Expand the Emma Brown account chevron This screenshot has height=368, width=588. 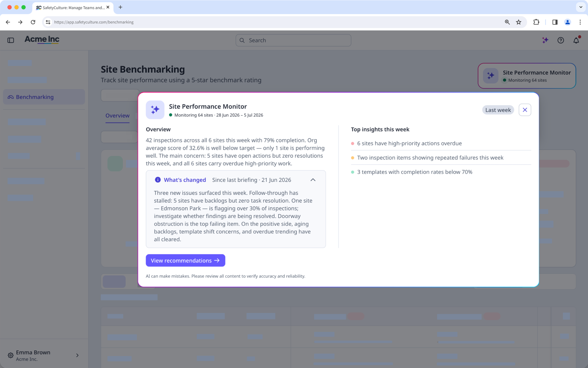77,355
